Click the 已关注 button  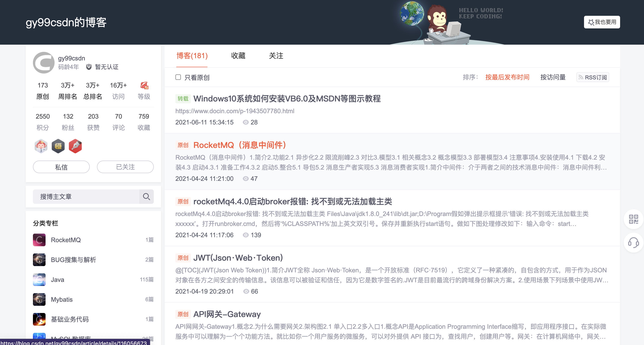tap(125, 167)
